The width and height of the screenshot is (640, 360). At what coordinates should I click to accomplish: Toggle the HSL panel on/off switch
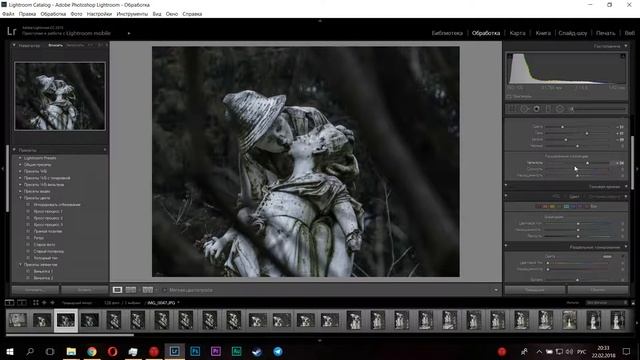[x=506, y=196]
